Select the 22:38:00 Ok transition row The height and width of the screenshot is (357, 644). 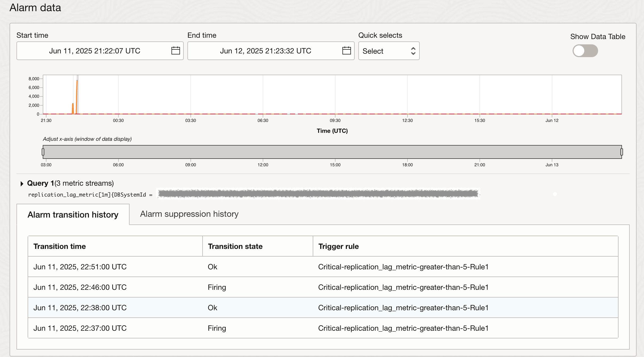click(323, 308)
